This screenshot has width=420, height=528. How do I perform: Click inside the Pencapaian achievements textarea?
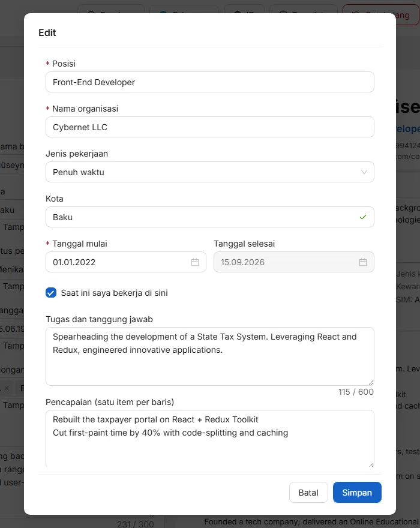210,439
